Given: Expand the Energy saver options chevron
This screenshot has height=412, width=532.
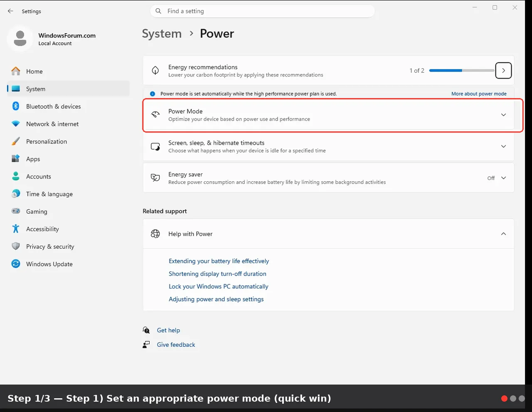Looking at the screenshot, I should pos(503,178).
